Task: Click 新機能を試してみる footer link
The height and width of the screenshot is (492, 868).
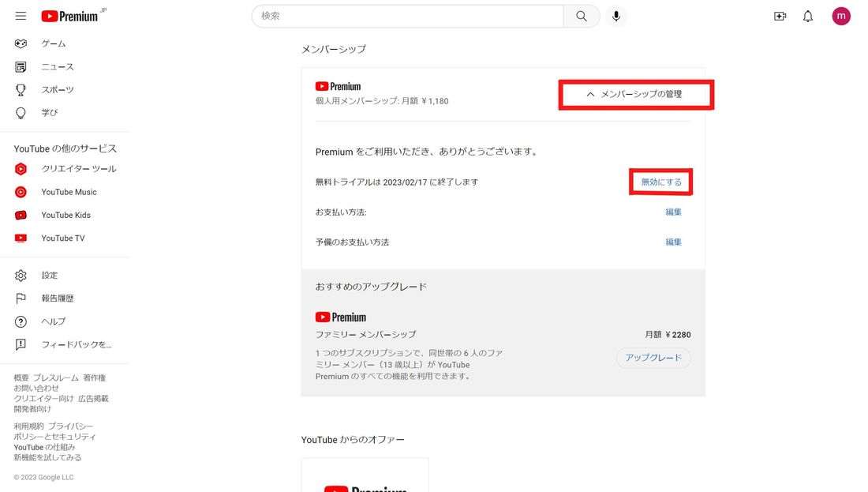Action: coord(47,458)
